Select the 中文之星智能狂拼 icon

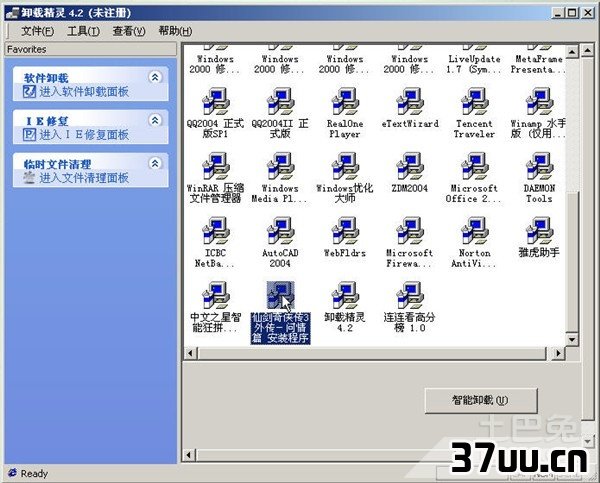(216, 295)
